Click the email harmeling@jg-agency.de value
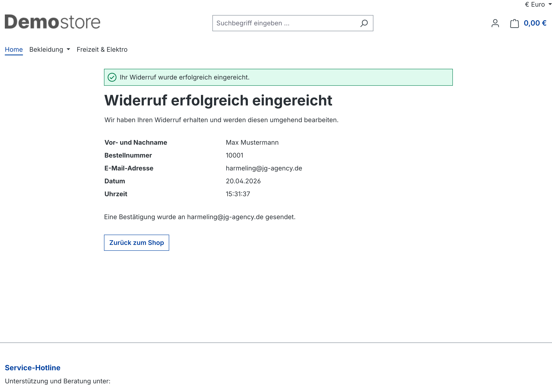Screen dimensions: 552x392 pos(264,168)
